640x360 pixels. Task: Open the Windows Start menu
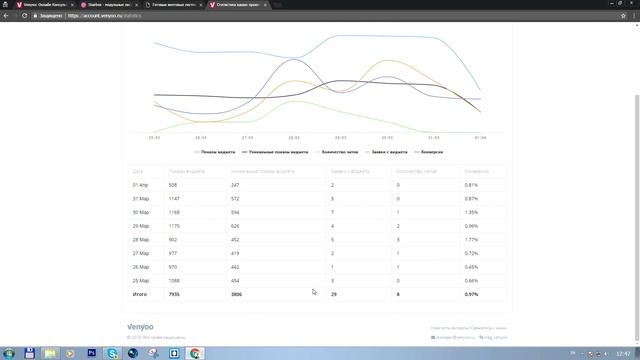[9, 353]
